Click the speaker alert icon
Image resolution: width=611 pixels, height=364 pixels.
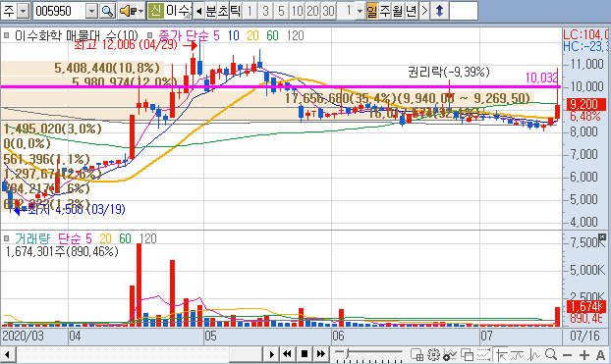[128, 11]
